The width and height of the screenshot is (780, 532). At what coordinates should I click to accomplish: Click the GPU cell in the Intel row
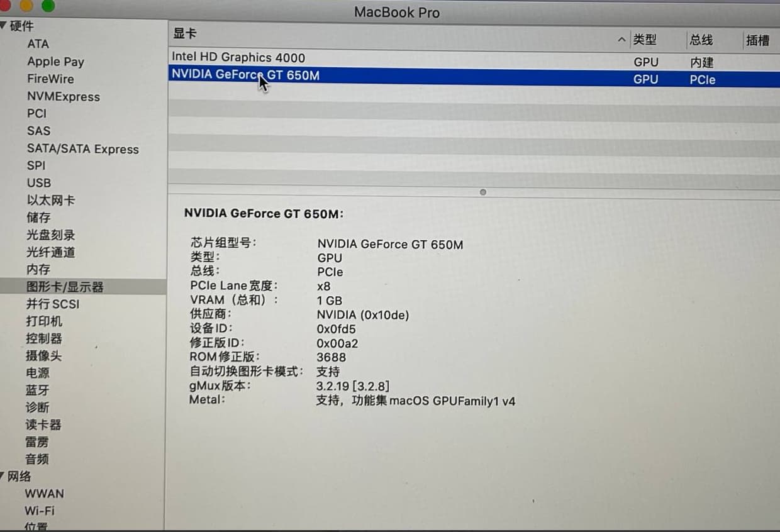point(646,62)
